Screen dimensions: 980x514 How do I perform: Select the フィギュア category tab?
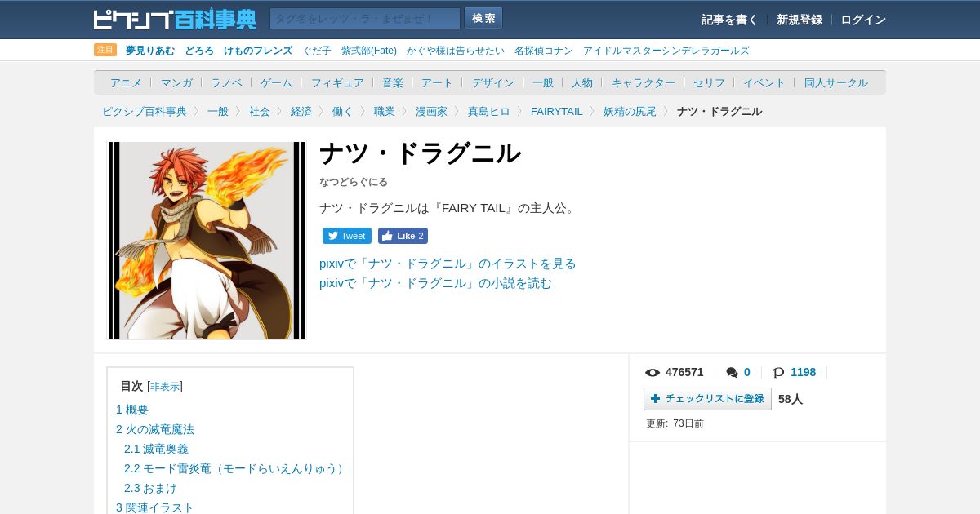point(337,82)
